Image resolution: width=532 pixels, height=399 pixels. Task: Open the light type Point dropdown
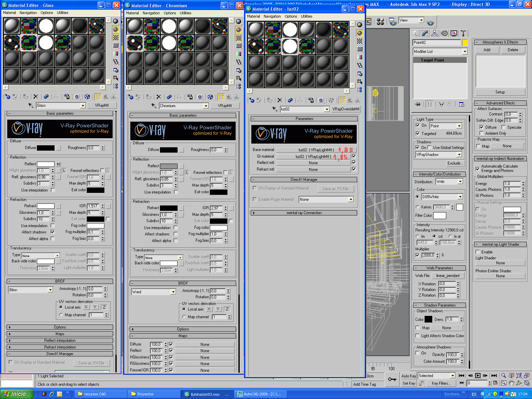459,126
